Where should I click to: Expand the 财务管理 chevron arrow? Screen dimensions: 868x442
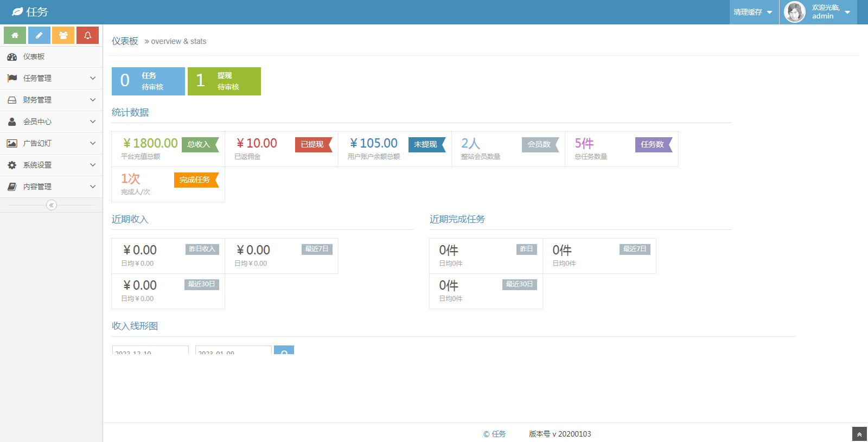(x=93, y=100)
